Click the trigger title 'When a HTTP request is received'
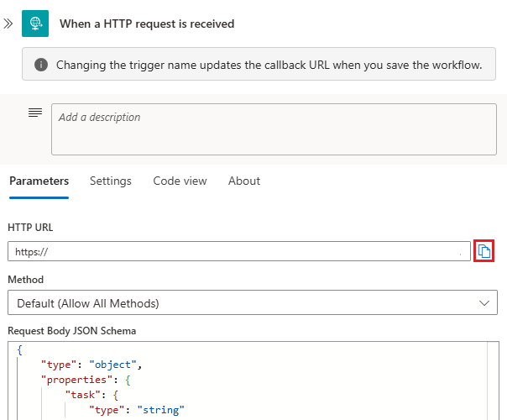The image size is (507, 420). [147, 24]
